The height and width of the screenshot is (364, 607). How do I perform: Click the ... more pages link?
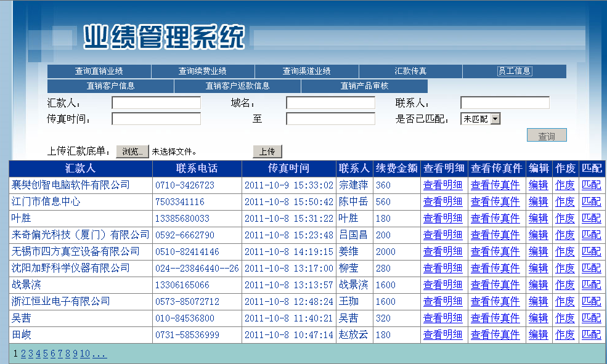pyautogui.click(x=99, y=354)
